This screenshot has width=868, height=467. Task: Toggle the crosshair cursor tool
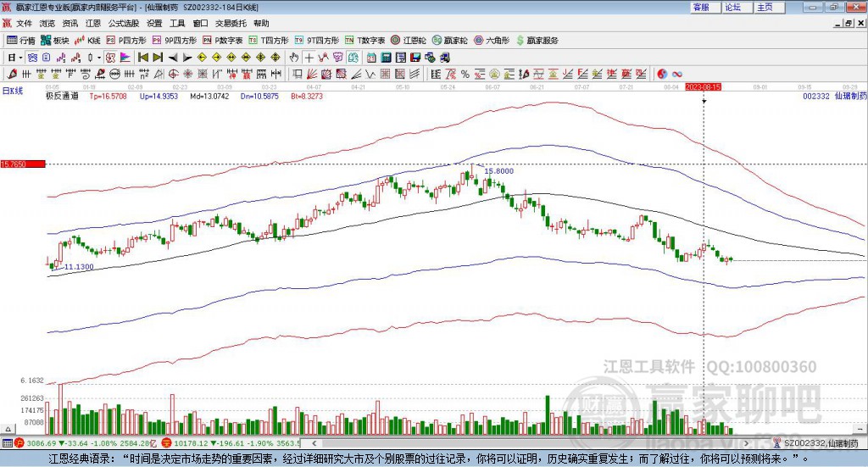(x=310, y=58)
